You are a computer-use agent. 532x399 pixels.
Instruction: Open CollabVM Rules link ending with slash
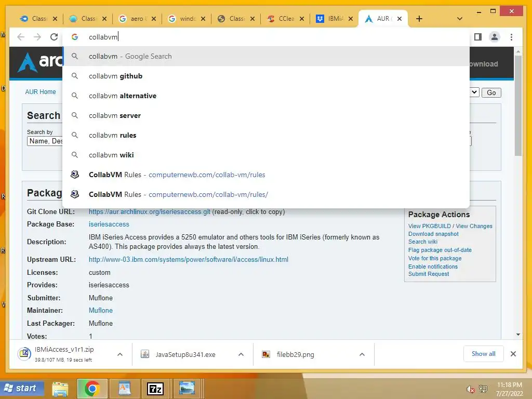coord(266,194)
